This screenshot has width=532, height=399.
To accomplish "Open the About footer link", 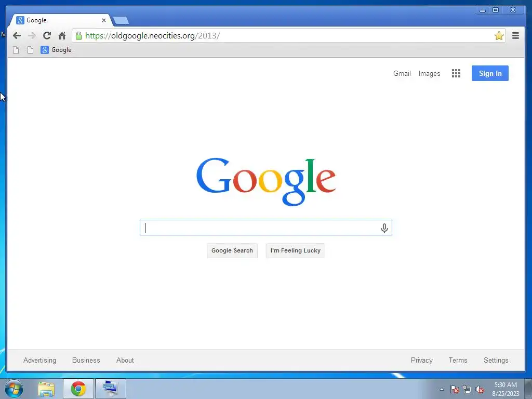I will pos(125,361).
